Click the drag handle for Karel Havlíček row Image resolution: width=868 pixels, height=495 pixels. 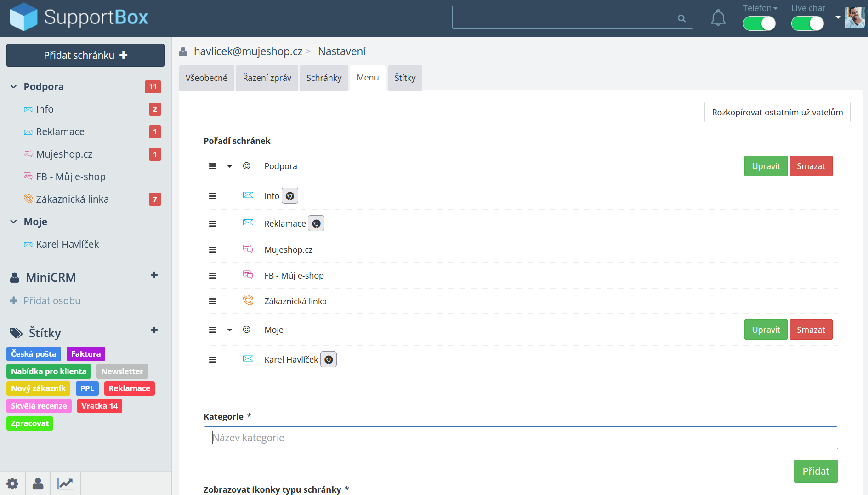(x=212, y=359)
